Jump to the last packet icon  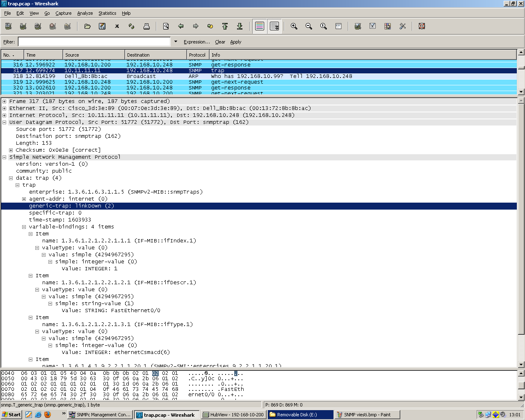(x=240, y=26)
